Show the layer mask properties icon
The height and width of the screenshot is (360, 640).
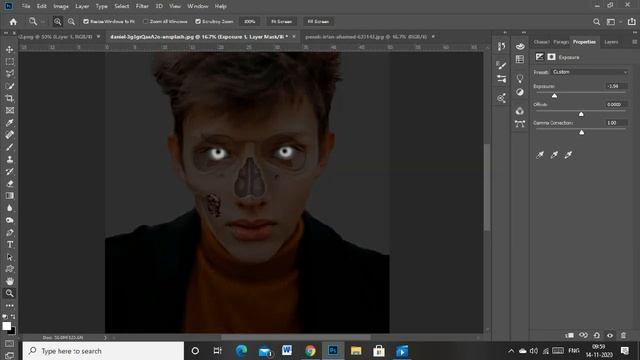[551, 57]
